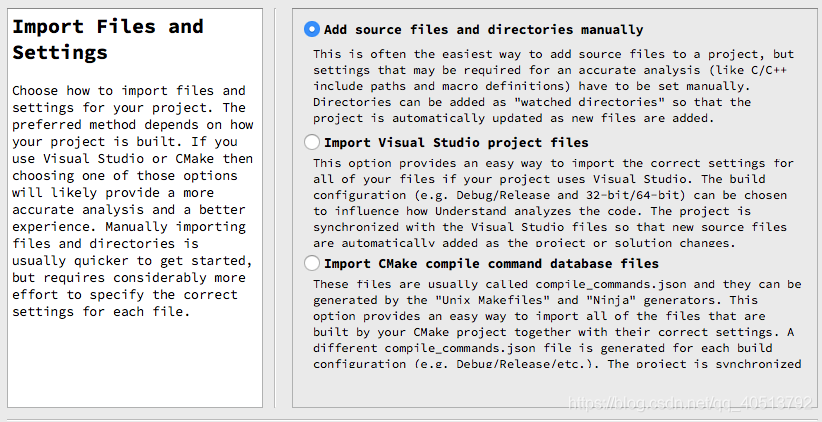Click the description paragraph under the CMake option
This screenshot has width=822, height=422.
pyautogui.click(x=555, y=323)
